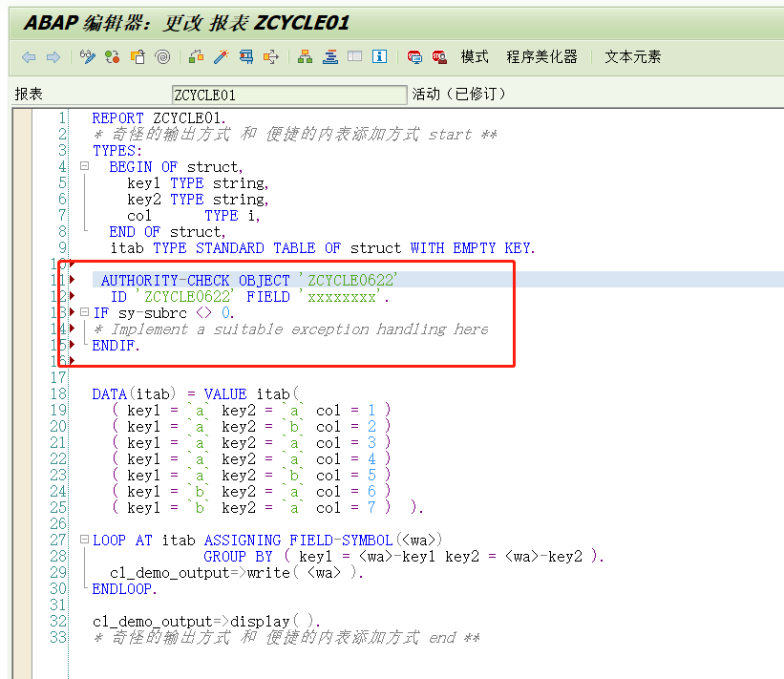Navigate back using the left arrow icon
This screenshot has width=784, height=679.
point(29,56)
